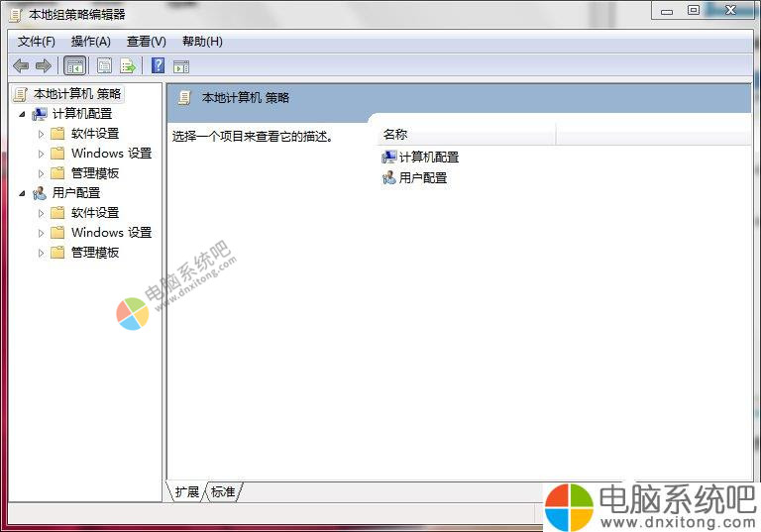Expand 软件设置 under 用户配置
Screen dimensions: 761x532
tap(42, 213)
